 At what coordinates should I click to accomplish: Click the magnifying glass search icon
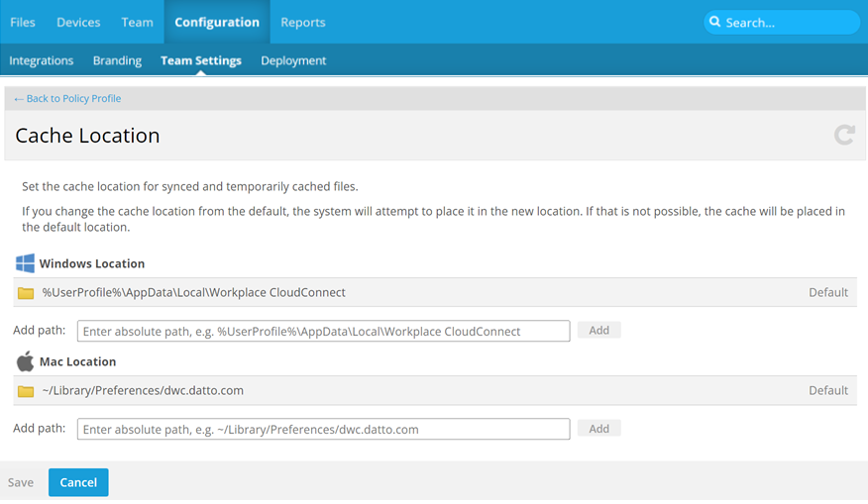[x=715, y=22]
